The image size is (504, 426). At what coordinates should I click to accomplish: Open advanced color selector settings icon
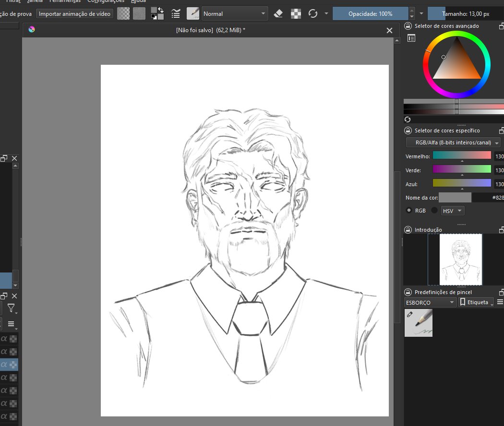click(x=411, y=38)
